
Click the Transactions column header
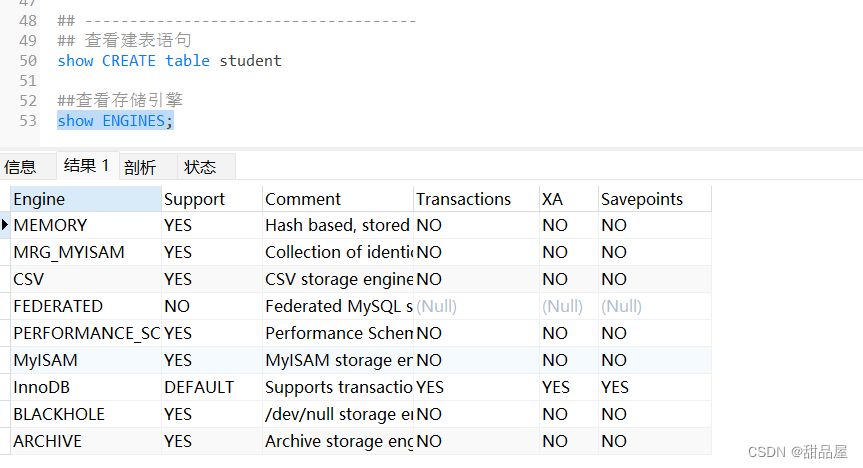click(475, 199)
